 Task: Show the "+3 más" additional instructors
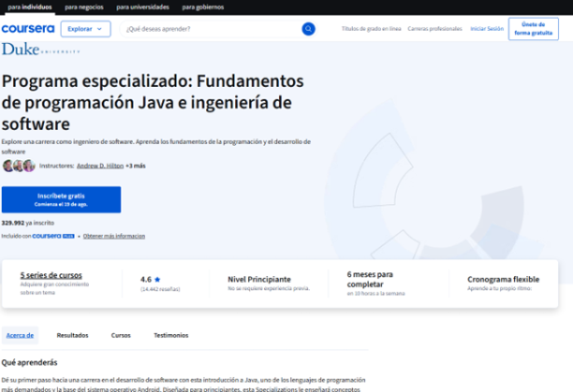(136, 166)
